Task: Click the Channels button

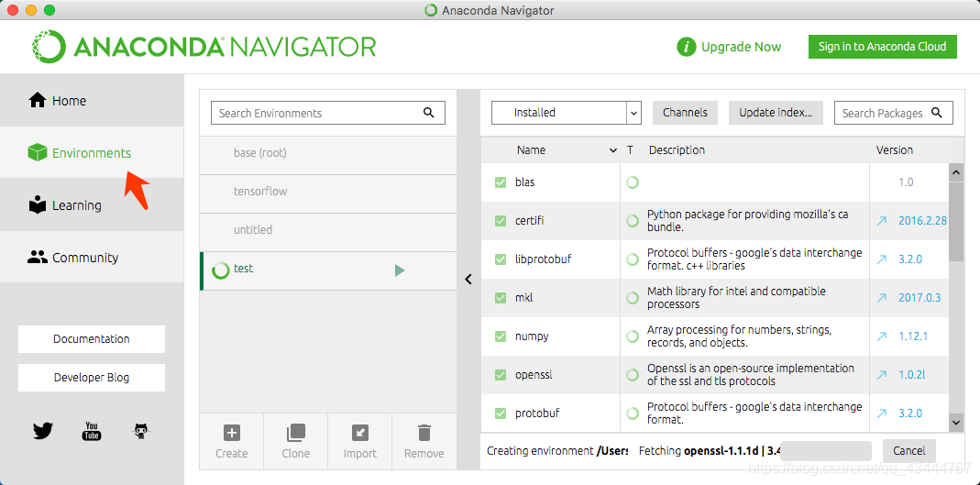Action: (x=685, y=113)
